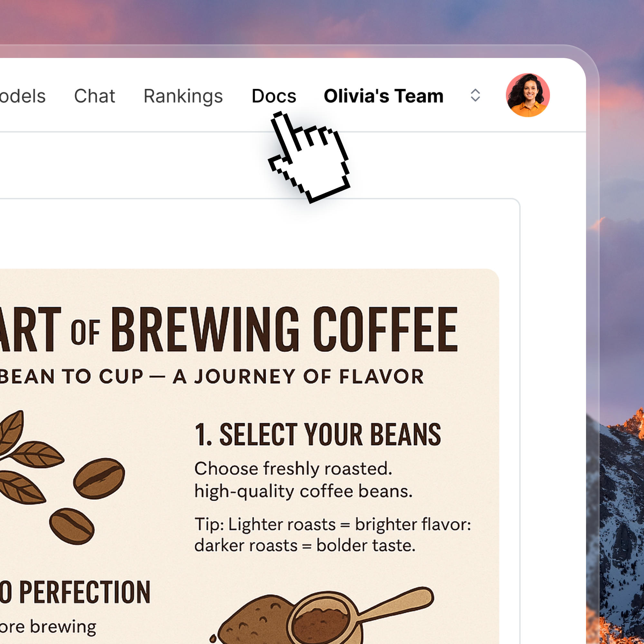
Task: Click the lone coffee bean at bottom left
Action: 72,526
